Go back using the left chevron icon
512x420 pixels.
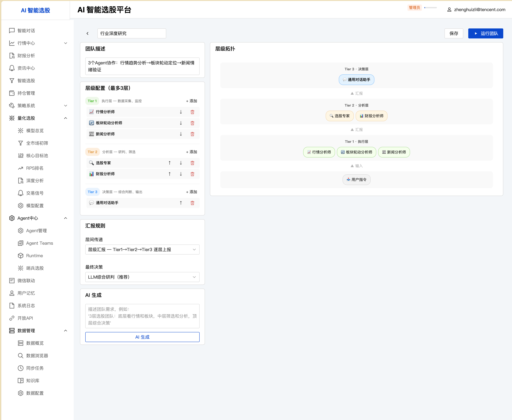tap(88, 33)
